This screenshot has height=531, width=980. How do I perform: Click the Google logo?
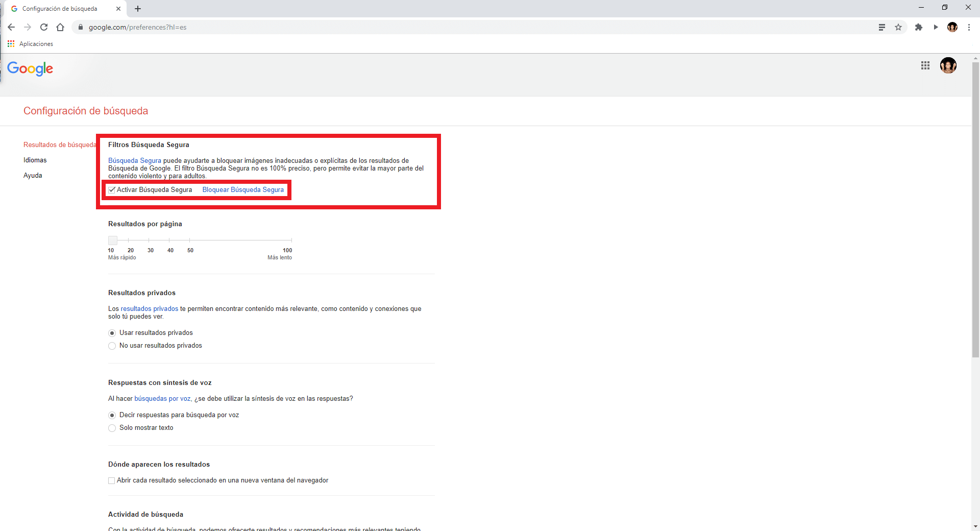[30, 68]
